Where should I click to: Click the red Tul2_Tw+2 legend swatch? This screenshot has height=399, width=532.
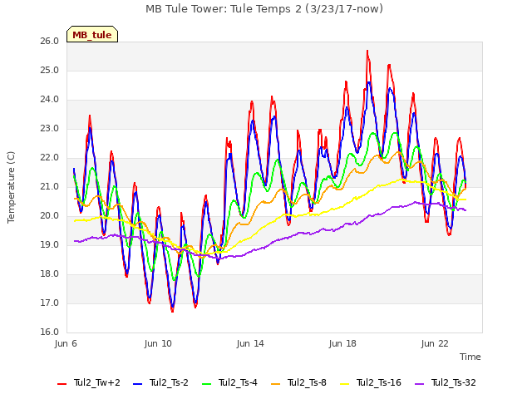point(62,383)
